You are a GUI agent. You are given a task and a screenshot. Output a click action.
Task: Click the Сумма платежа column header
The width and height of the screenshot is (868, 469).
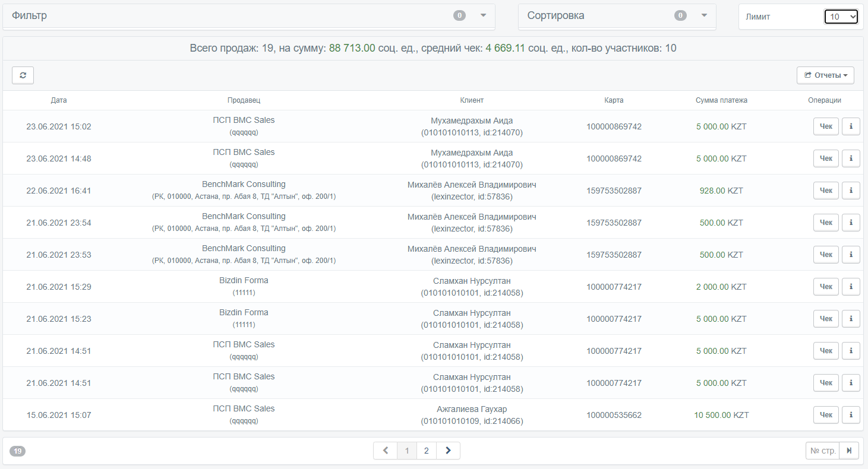[721, 100]
